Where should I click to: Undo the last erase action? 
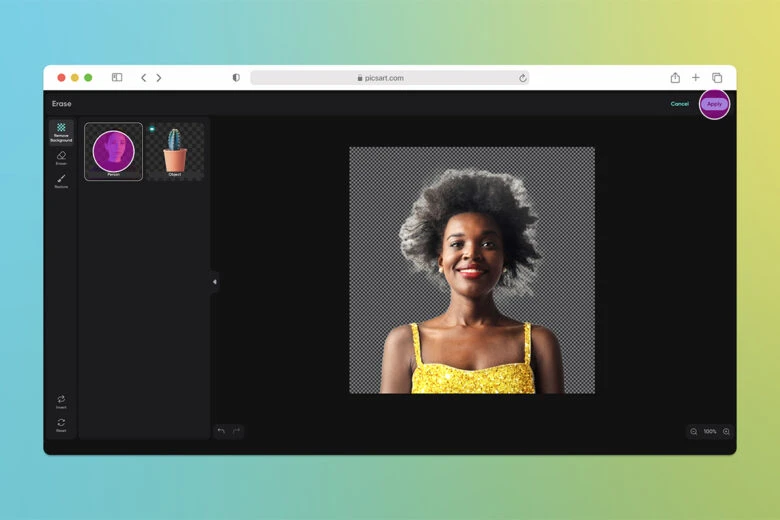[221, 431]
